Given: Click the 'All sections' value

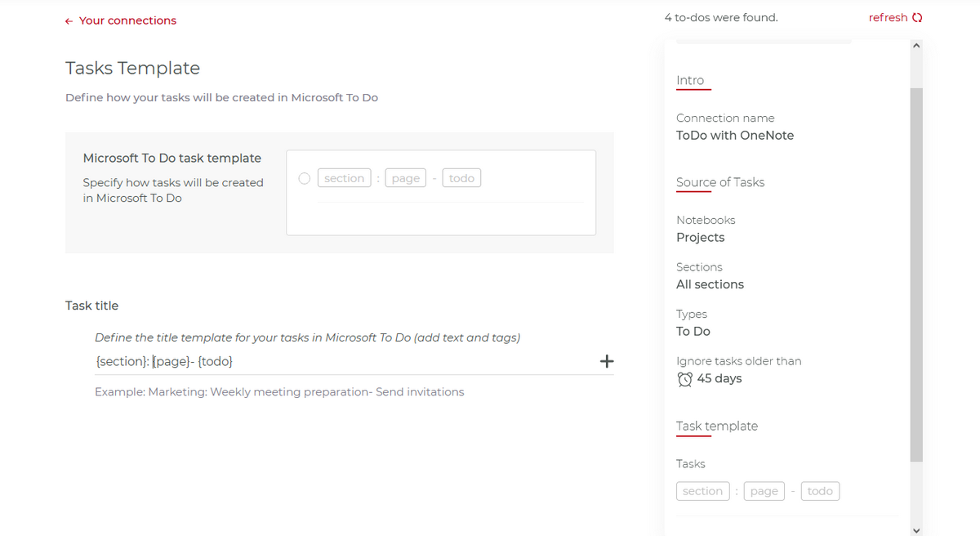Looking at the screenshot, I should (x=710, y=284).
